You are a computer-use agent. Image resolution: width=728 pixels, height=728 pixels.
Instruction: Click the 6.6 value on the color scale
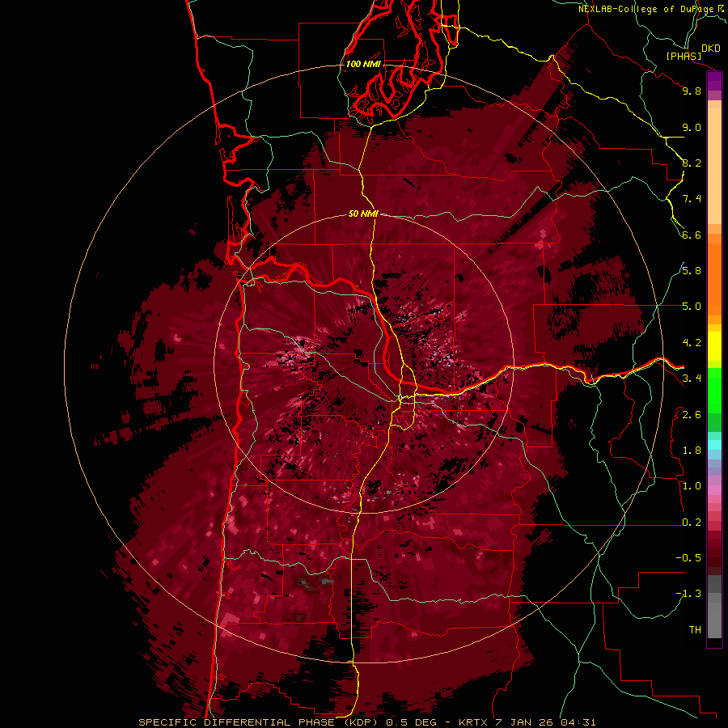[x=692, y=235]
